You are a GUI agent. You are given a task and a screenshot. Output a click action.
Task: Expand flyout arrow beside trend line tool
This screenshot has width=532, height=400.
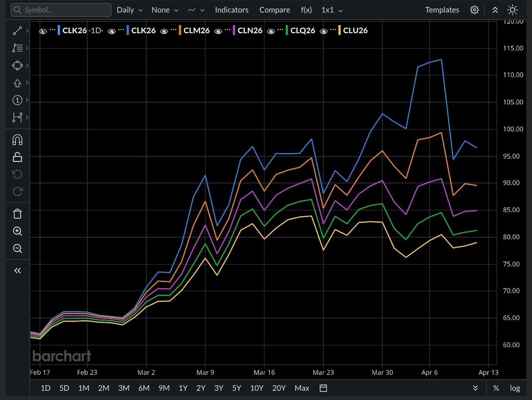pos(27,31)
